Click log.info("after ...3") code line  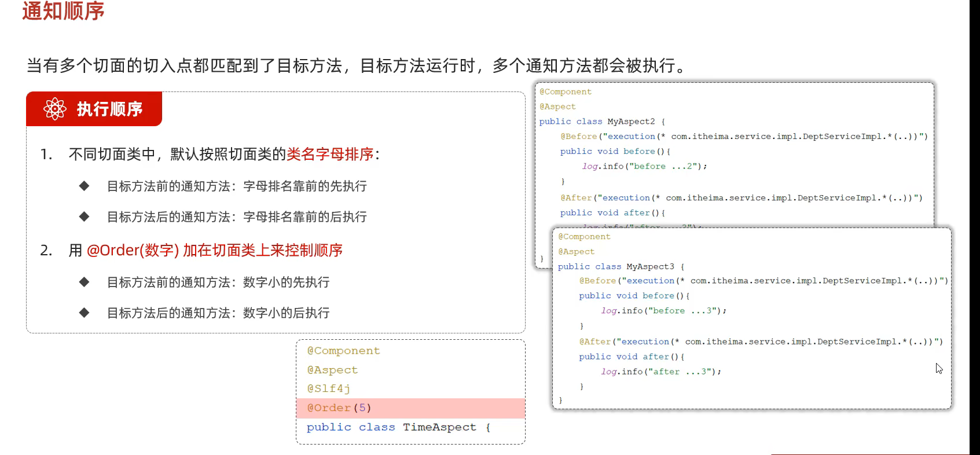661,372
